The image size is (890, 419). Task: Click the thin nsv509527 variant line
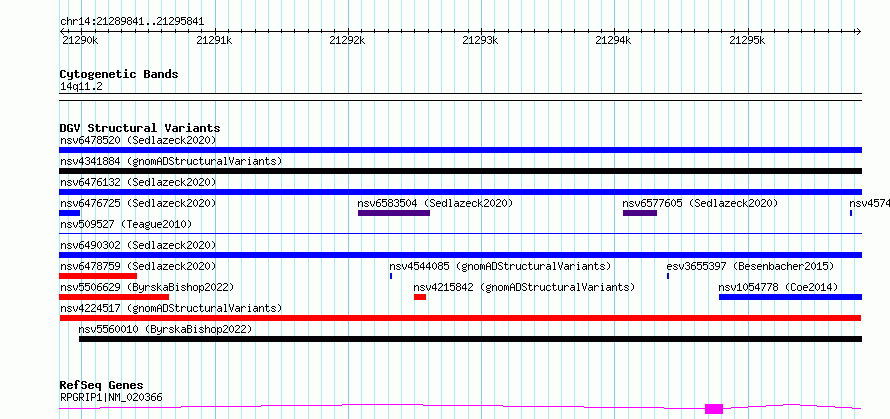(x=460, y=233)
